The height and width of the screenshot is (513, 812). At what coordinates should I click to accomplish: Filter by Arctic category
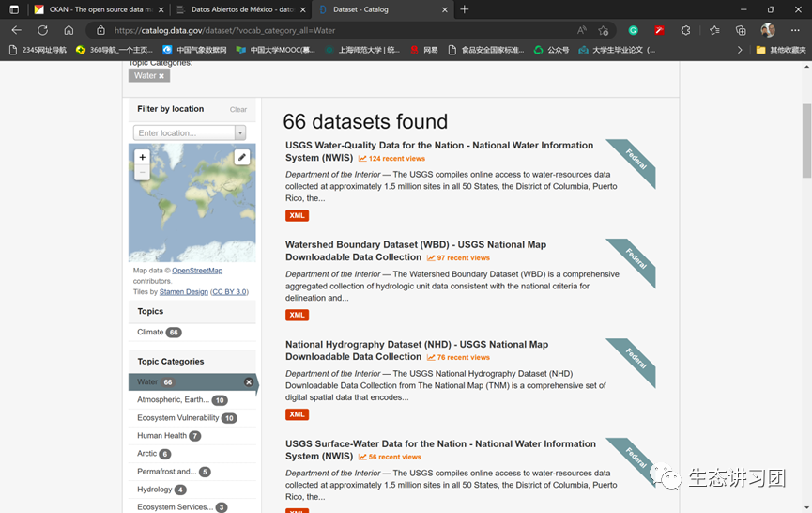[153, 454]
